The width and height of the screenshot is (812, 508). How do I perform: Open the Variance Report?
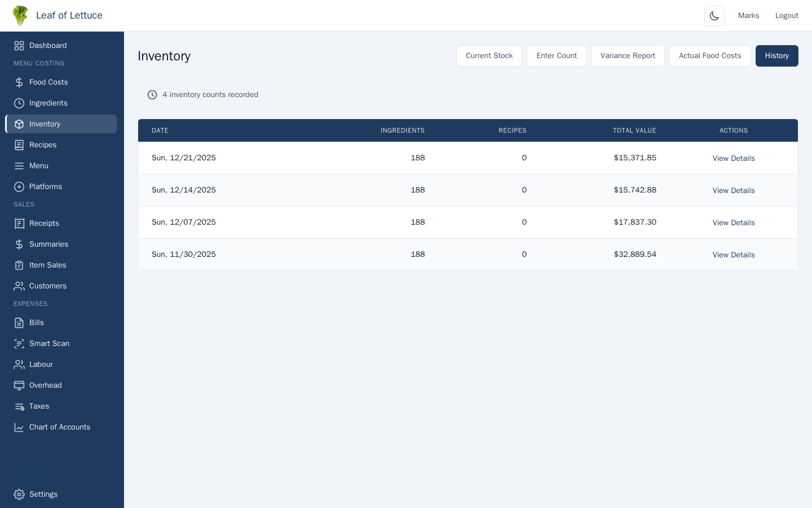point(628,55)
